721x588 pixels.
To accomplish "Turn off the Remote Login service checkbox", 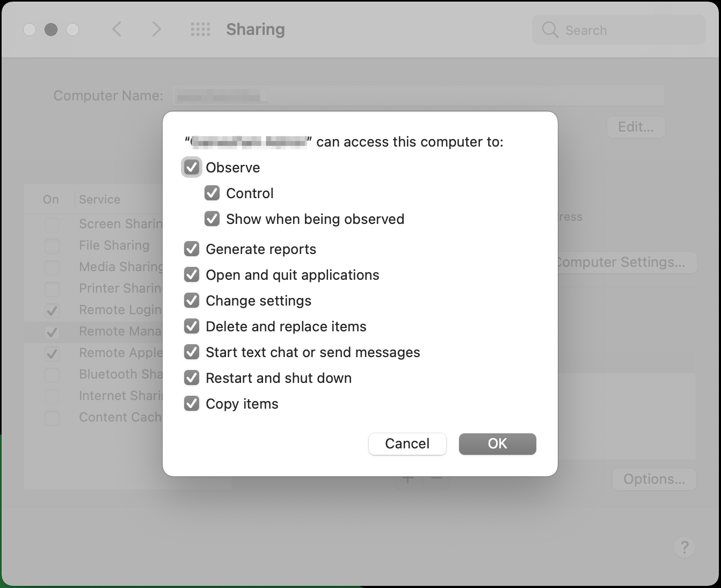I will tap(52, 310).
